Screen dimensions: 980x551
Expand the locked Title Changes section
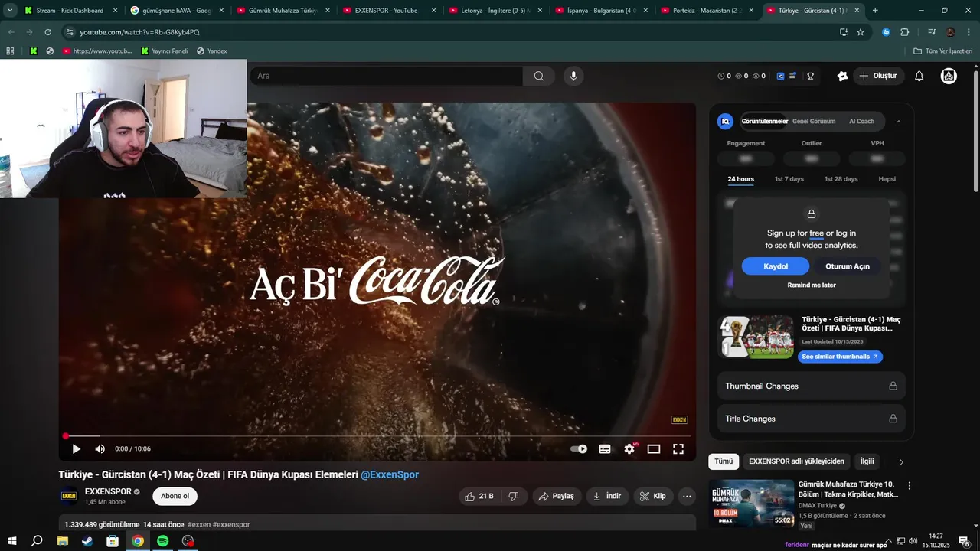[812, 419]
